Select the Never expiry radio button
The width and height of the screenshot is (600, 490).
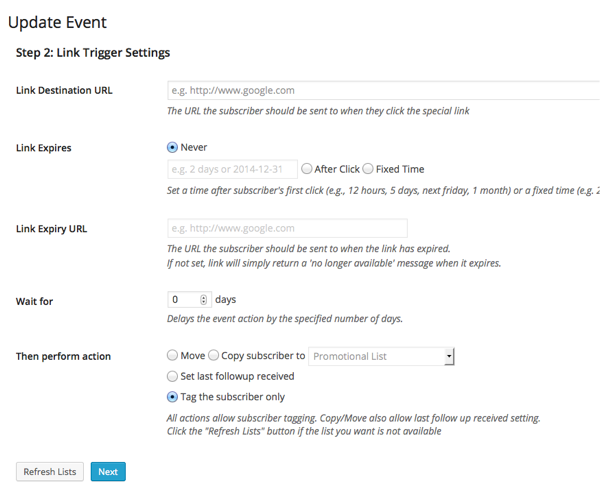(173, 148)
